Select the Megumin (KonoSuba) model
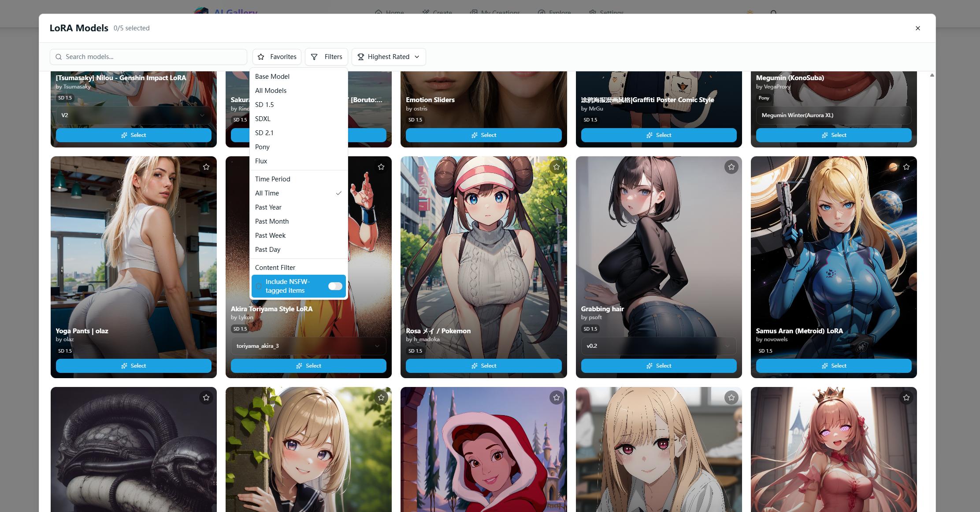This screenshot has width=980, height=512. tap(834, 135)
